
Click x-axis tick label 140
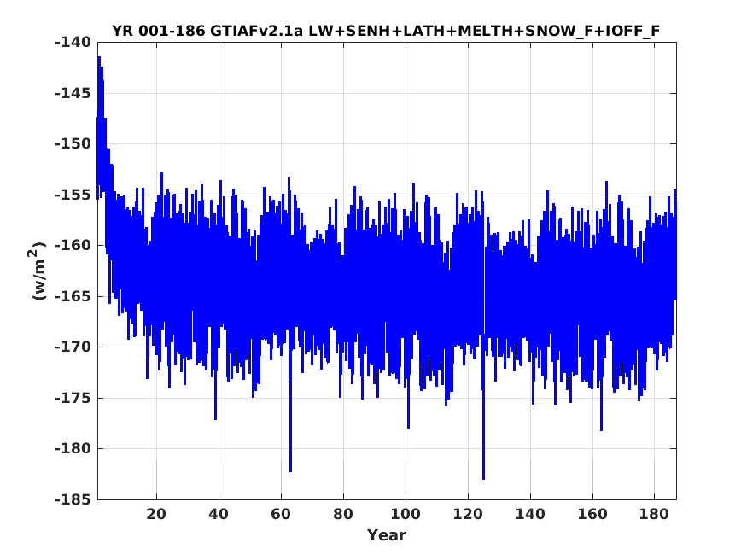[530, 514]
